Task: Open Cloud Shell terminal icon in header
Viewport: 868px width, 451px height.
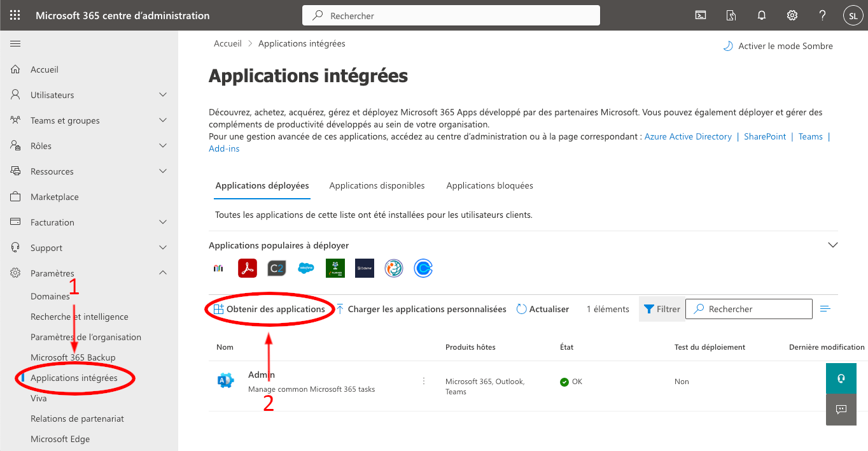Action: (x=701, y=15)
